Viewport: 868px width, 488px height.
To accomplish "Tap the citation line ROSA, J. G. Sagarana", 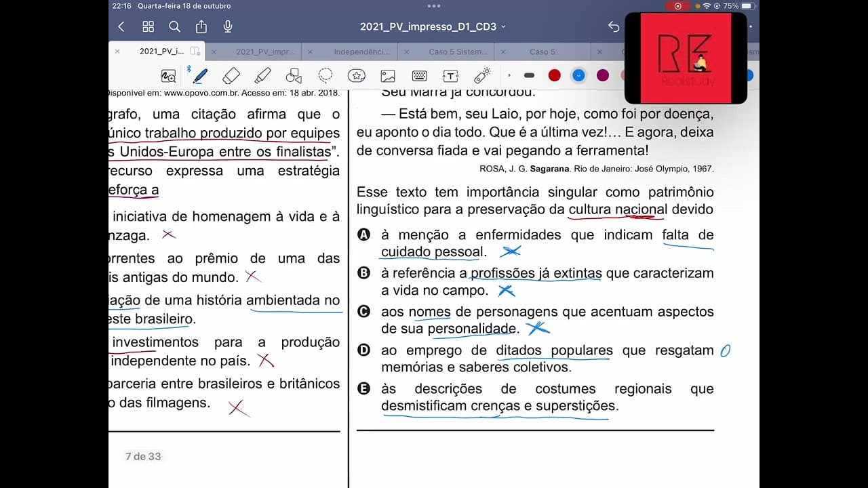I will tap(597, 169).
